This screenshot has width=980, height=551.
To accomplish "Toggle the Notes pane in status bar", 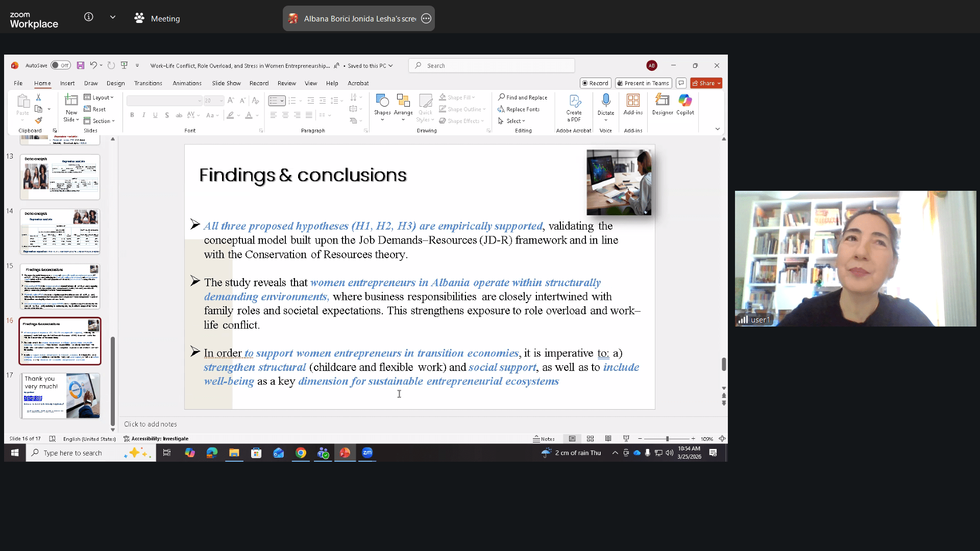I will click(544, 439).
